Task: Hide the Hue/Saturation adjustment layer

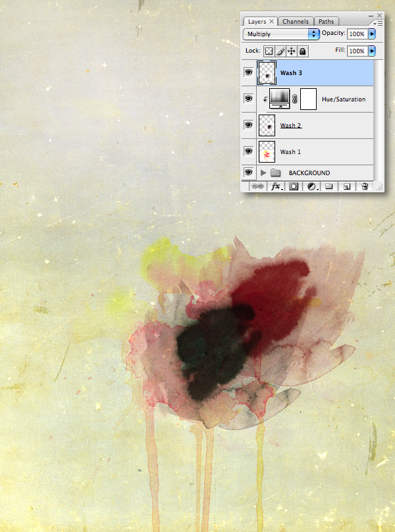Action: click(248, 99)
